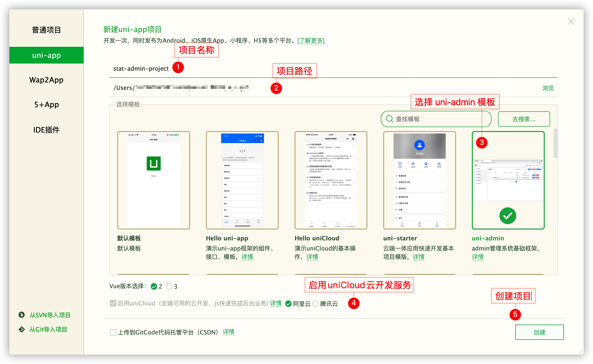The width and height of the screenshot is (593, 364).
Task: Click the Hello uniCloud title text
Action: 317,238
